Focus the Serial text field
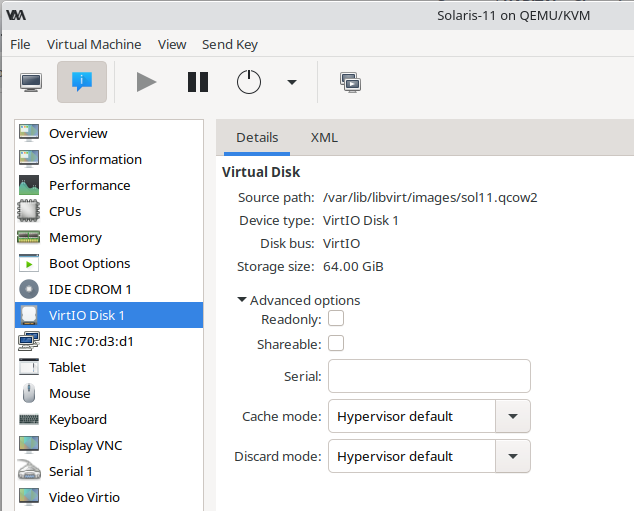This screenshot has height=511, width=634. click(x=429, y=376)
